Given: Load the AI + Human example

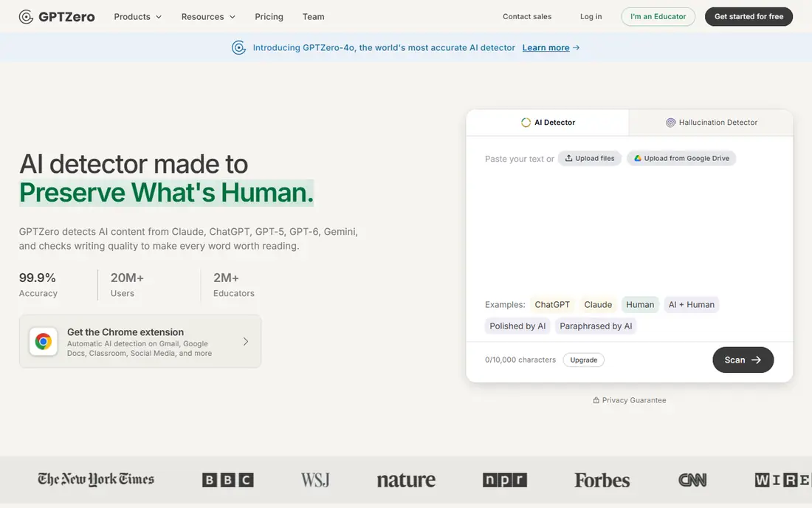Looking at the screenshot, I should pos(692,304).
